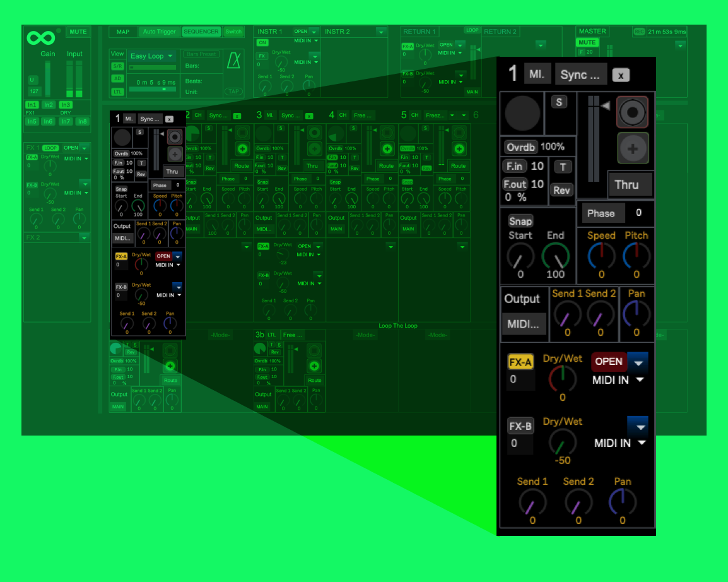
Task: Click track 3 plus overdub button
Action: [314, 148]
